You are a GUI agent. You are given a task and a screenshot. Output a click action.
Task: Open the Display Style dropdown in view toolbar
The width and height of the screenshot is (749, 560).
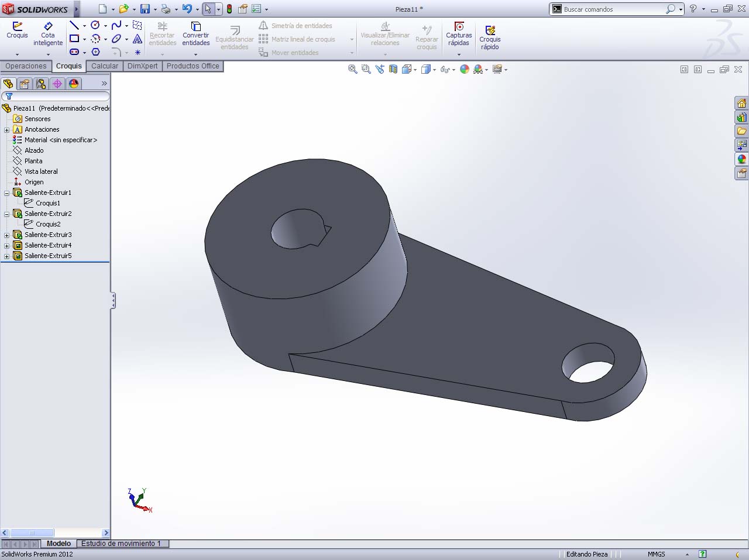click(435, 70)
